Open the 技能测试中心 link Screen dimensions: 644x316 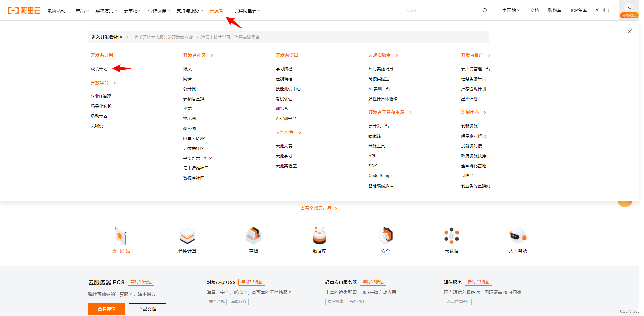pos(288,89)
